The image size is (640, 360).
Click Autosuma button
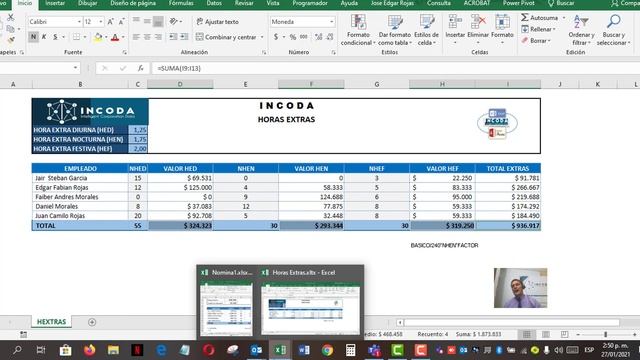[x=540, y=18]
